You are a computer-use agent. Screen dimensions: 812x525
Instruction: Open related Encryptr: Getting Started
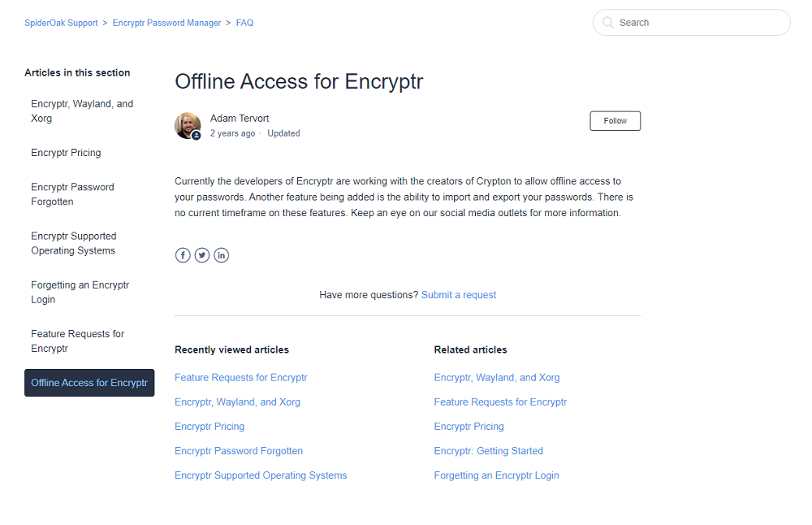pyautogui.click(x=488, y=450)
